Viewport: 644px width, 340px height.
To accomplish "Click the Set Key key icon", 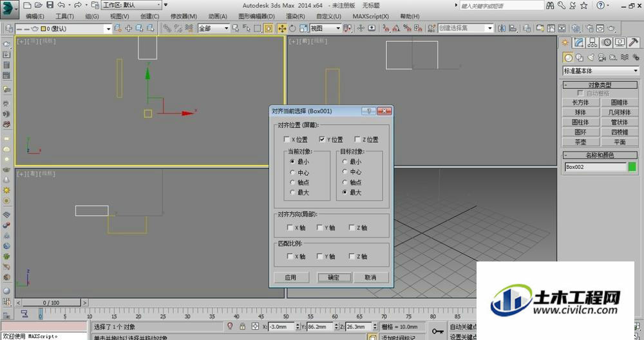I will pyautogui.click(x=438, y=331).
